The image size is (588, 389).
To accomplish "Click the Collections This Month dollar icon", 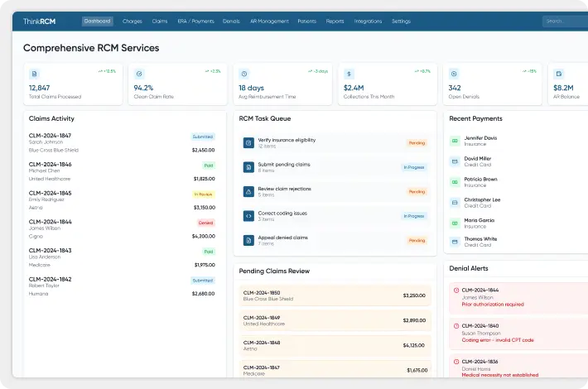I will (x=349, y=74).
